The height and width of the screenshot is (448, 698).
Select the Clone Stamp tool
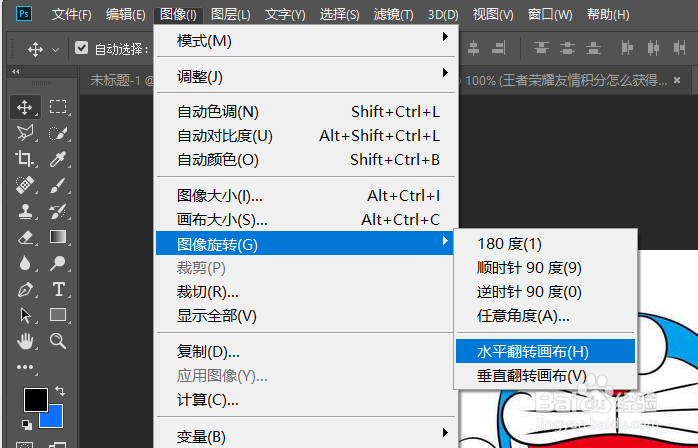tap(25, 211)
